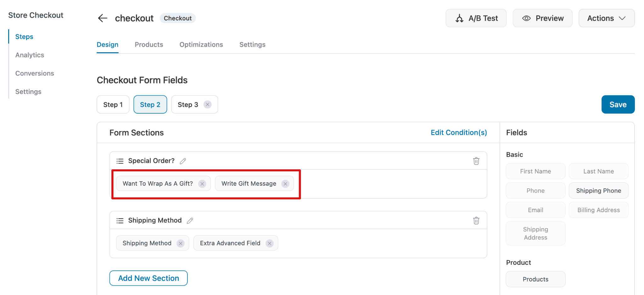644x295 pixels.
Task: Remove the Write Gift Message field
Action: pos(285,184)
